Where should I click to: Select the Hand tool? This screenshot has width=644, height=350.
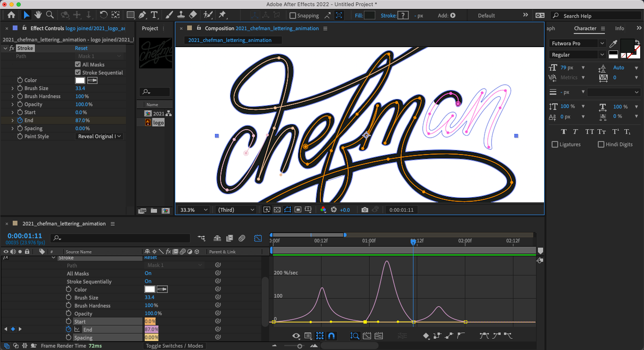click(38, 15)
